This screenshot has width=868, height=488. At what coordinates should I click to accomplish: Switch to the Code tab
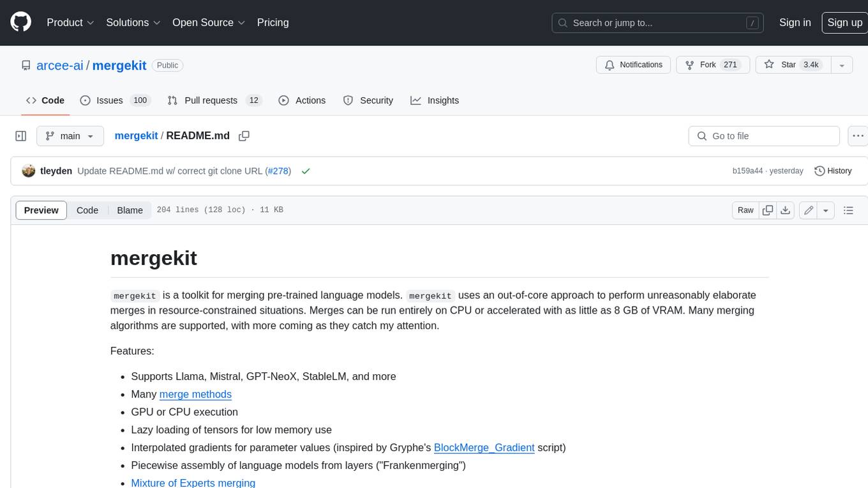45,100
